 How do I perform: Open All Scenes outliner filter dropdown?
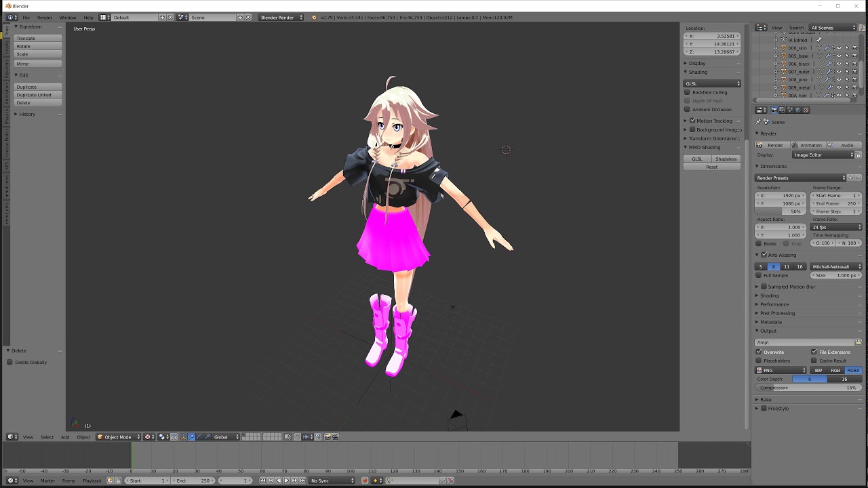point(833,28)
